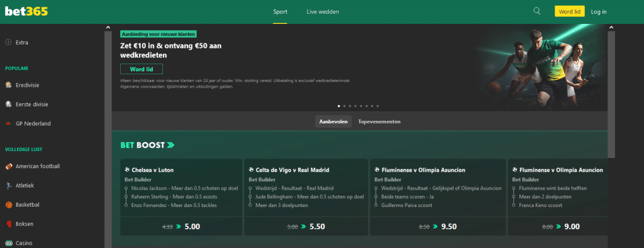Open Extra in the sidebar
Screen dimensions: 644x248
tap(22, 42)
